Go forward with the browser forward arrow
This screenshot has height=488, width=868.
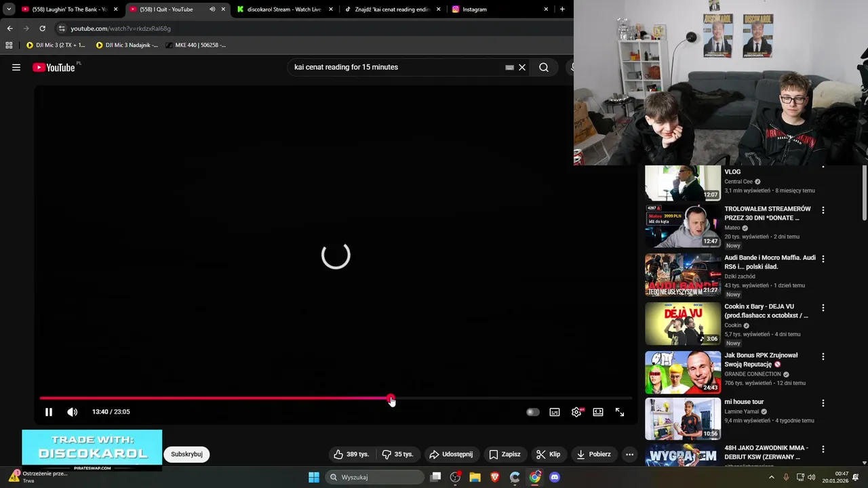click(x=26, y=28)
